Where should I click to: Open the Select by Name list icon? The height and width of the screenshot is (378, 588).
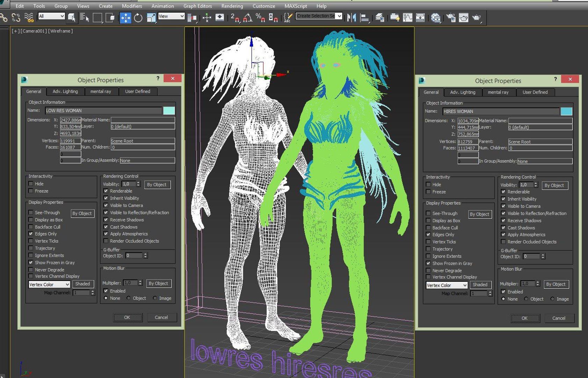[x=84, y=17]
